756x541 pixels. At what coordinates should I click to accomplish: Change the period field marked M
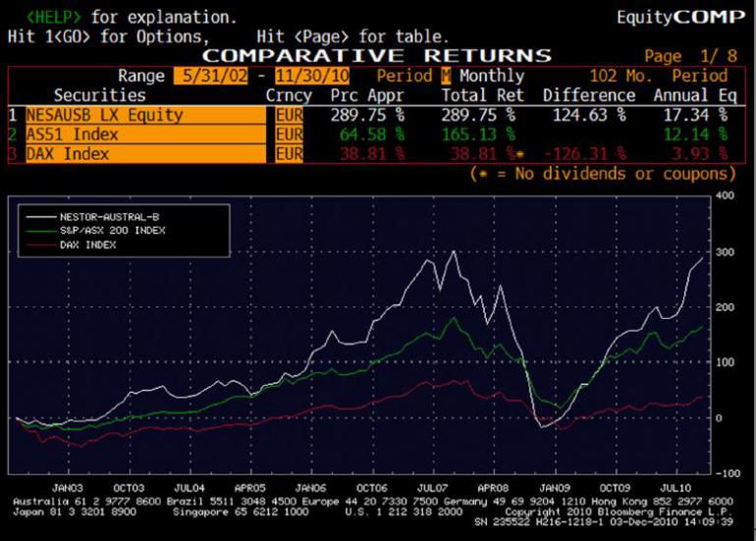click(x=446, y=76)
